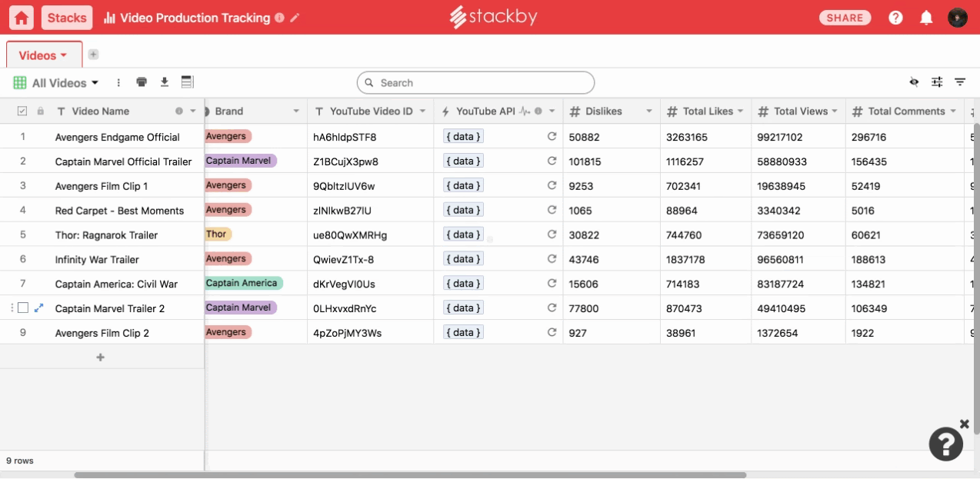Open { data } for Avengers Film Clip 2
Screen dimensions: 980x479
pos(463,333)
